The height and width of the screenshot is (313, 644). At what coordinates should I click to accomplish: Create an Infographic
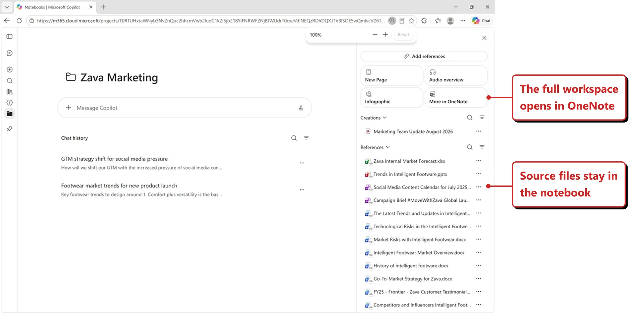392,97
